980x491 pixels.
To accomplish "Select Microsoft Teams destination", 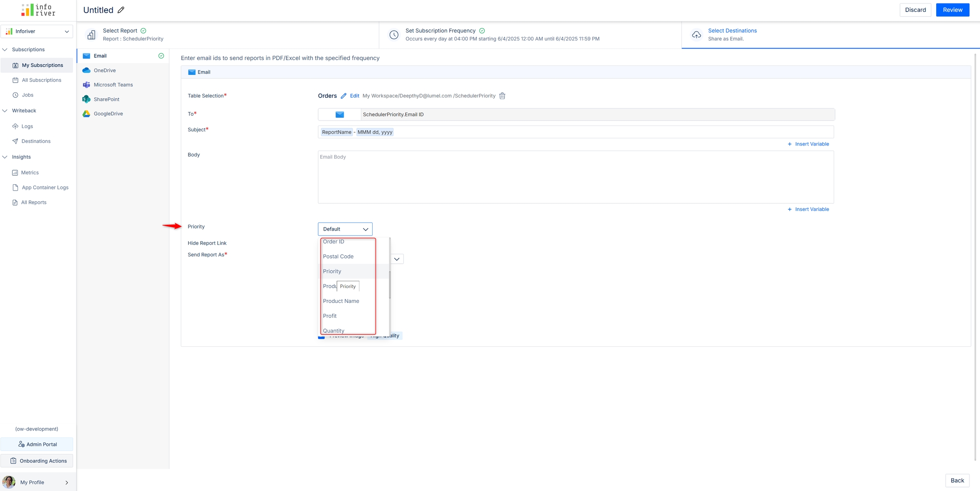I will (113, 85).
